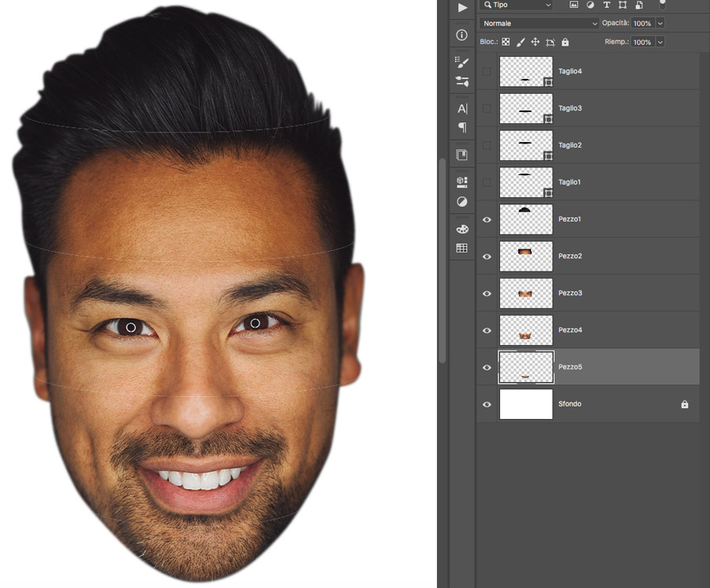Click the Taglio4 layer thumbnail

(525, 71)
